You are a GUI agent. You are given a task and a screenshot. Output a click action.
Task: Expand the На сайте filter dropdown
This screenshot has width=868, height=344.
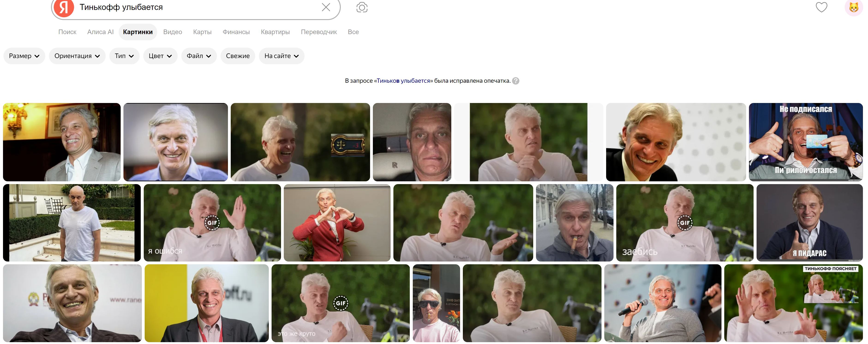coord(282,56)
